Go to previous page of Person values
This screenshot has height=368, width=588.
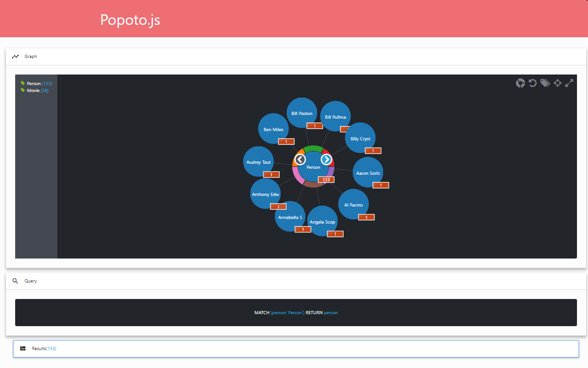pyautogui.click(x=300, y=159)
